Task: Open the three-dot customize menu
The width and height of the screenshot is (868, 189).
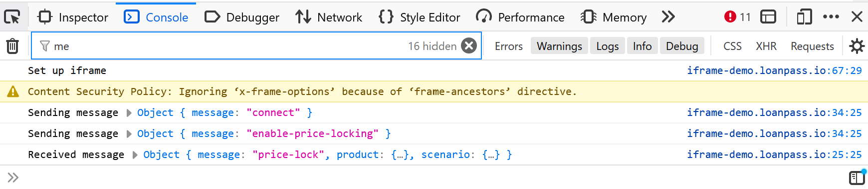Action: (831, 17)
